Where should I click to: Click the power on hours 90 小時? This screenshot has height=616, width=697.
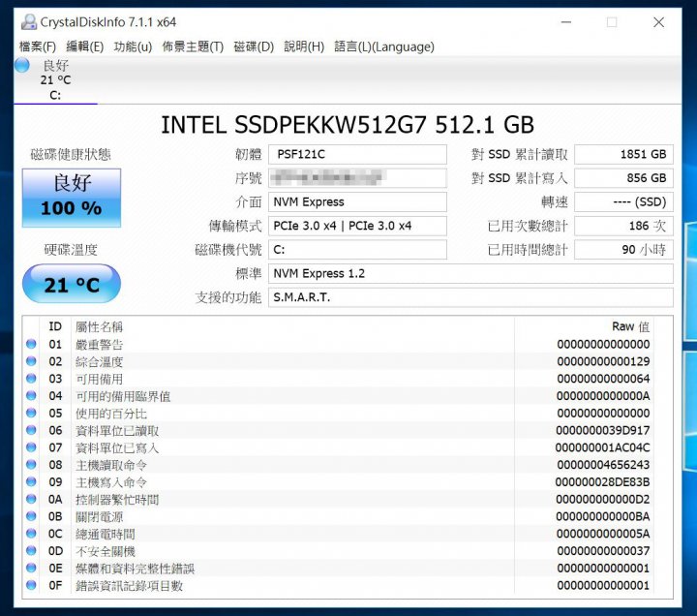click(623, 250)
